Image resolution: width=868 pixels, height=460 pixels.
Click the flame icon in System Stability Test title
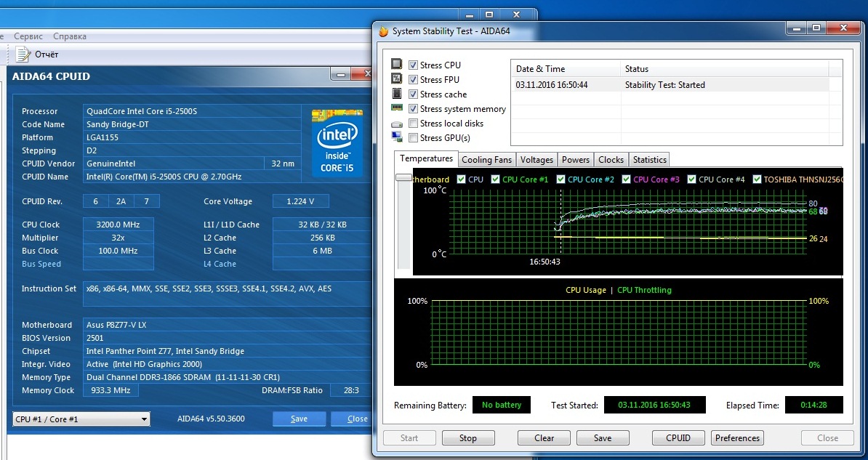click(x=384, y=31)
